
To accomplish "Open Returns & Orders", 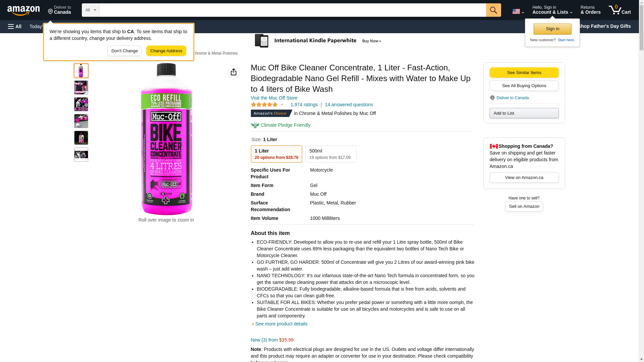I will pyautogui.click(x=590, y=10).
